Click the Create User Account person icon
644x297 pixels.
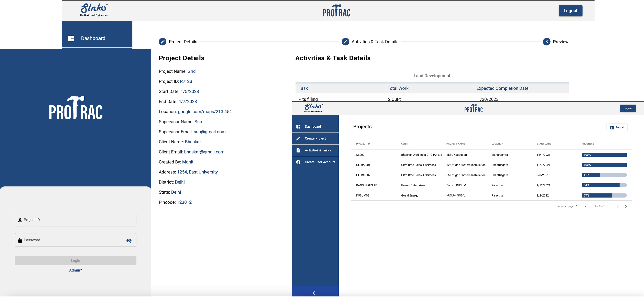point(298,162)
